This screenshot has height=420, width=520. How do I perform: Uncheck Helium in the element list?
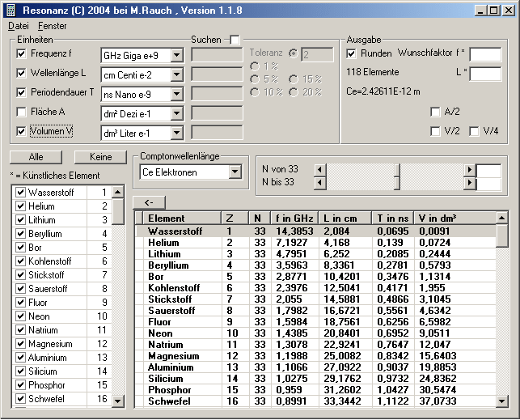click(21, 206)
